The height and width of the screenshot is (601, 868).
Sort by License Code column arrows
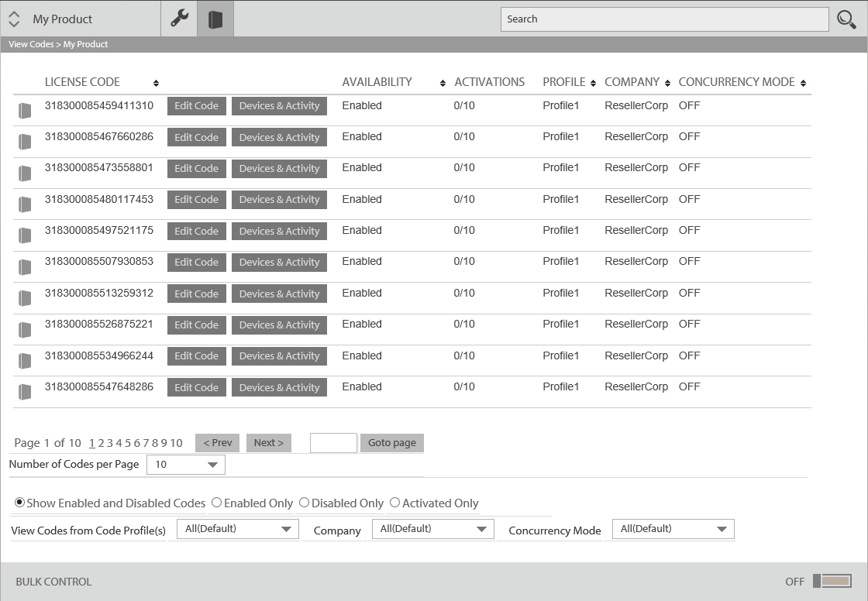(156, 83)
